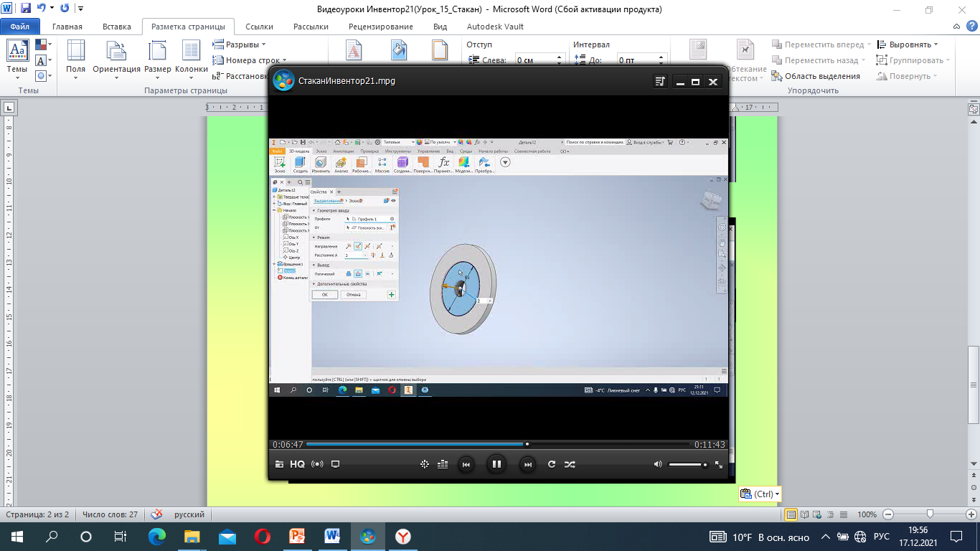Click the watermark icon in the page background group
The height and width of the screenshot is (551, 980).
[354, 50]
